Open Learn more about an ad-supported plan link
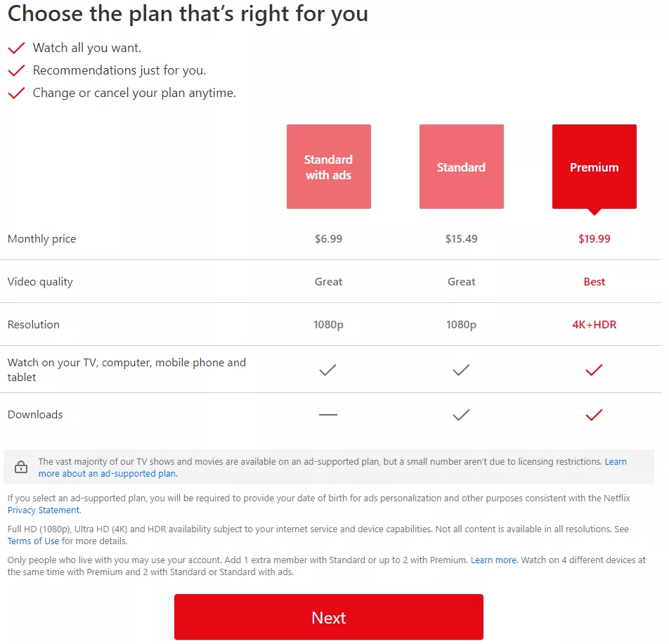669x644 pixels. [108, 474]
